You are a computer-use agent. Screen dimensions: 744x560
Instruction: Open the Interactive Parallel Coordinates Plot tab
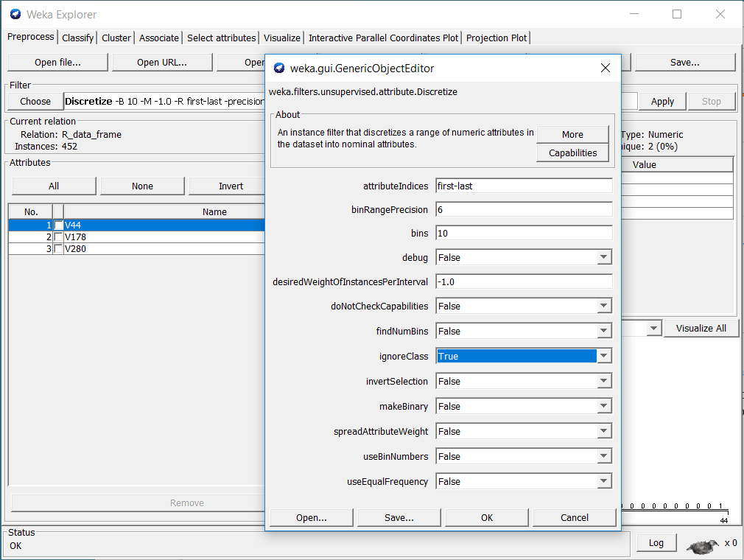coord(383,38)
